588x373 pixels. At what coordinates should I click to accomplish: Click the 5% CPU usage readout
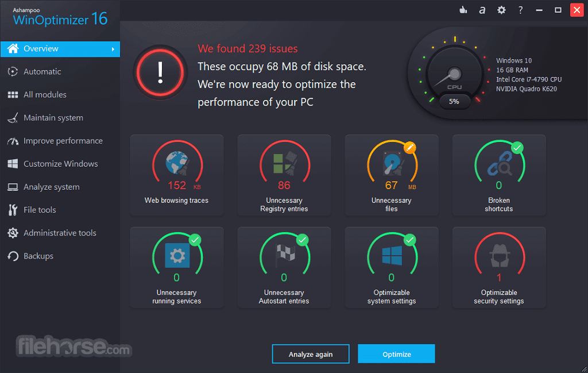pos(454,101)
